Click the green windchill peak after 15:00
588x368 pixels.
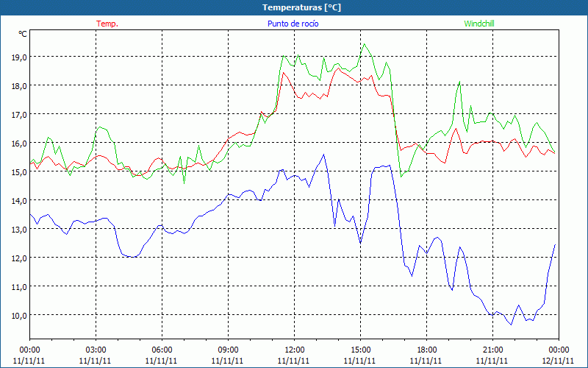tap(364, 44)
